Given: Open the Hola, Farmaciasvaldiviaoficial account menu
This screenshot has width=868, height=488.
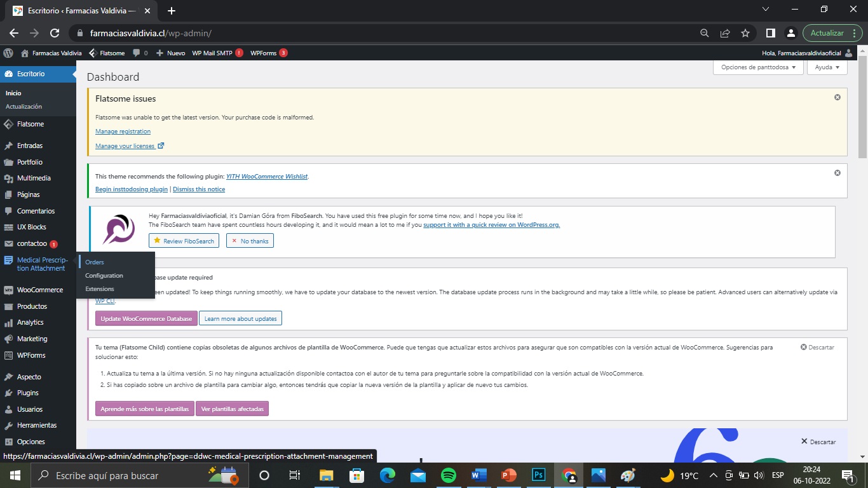Looking at the screenshot, I should [x=807, y=53].
